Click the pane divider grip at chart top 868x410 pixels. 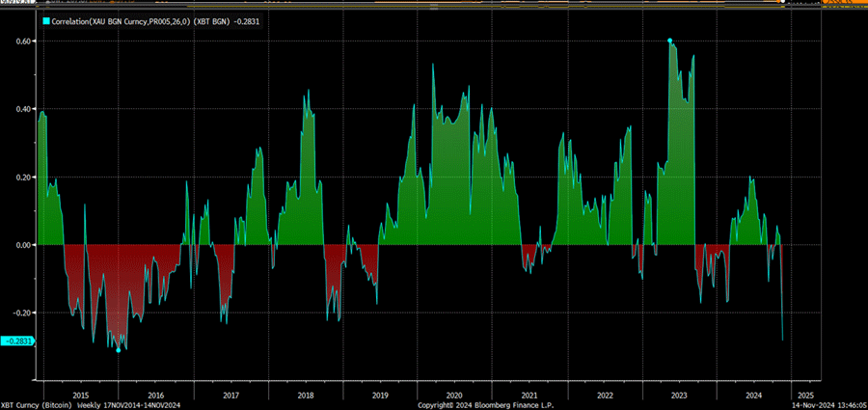pyautogui.click(x=434, y=10)
